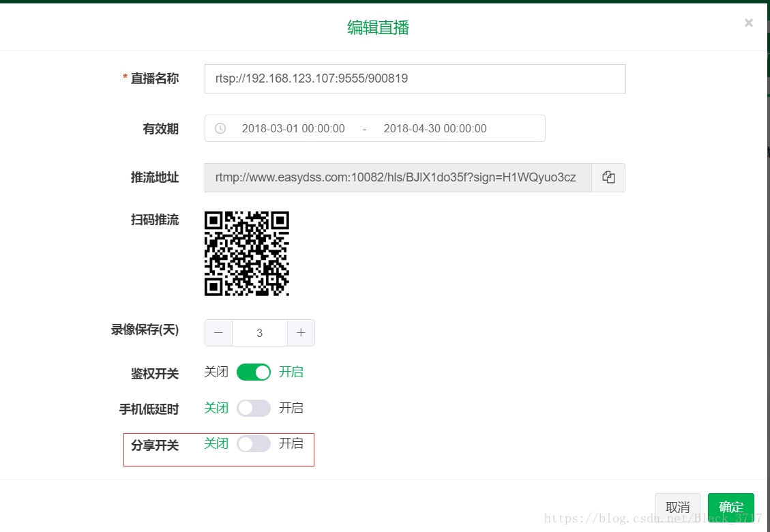Click the 直播名称 input field
The width and height of the screenshot is (770, 532).
(x=415, y=78)
